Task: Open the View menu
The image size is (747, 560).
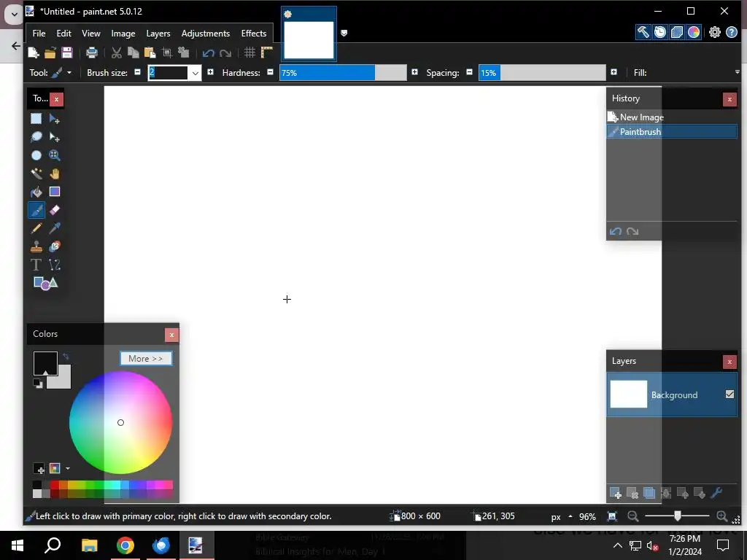Action: click(x=91, y=34)
